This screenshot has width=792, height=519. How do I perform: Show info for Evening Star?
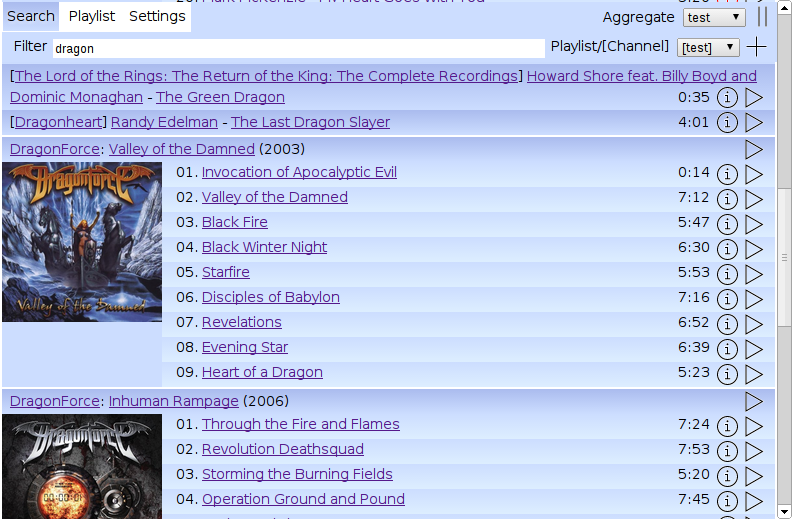point(727,349)
